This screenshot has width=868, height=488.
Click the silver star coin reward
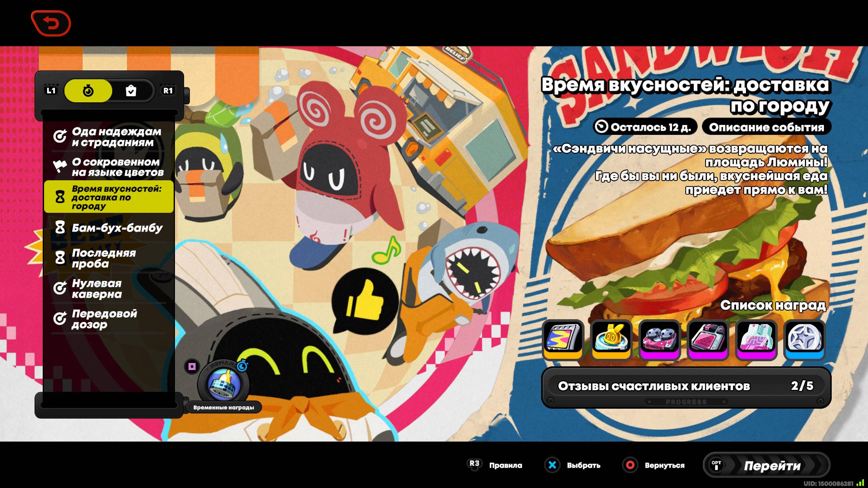pos(805,339)
